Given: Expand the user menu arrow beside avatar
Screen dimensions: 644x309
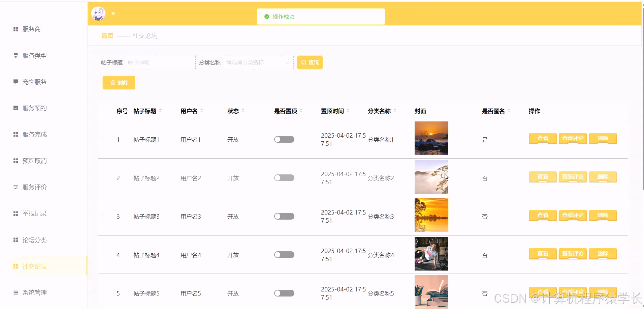Looking at the screenshot, I should pyautogui.click(x=113, y=13).
